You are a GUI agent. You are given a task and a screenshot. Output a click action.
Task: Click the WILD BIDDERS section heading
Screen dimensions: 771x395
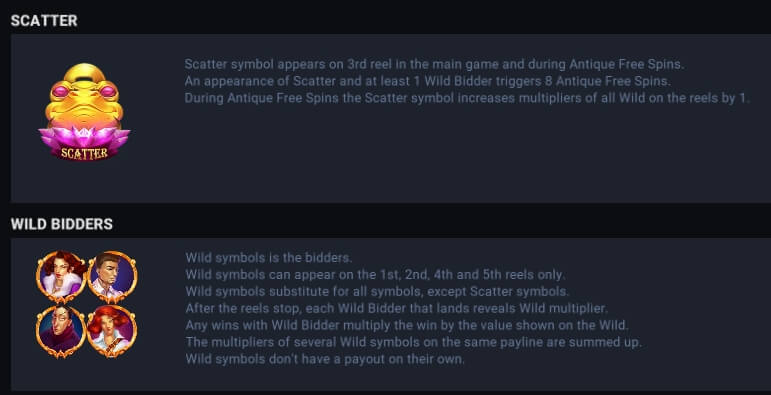(62, 224)
